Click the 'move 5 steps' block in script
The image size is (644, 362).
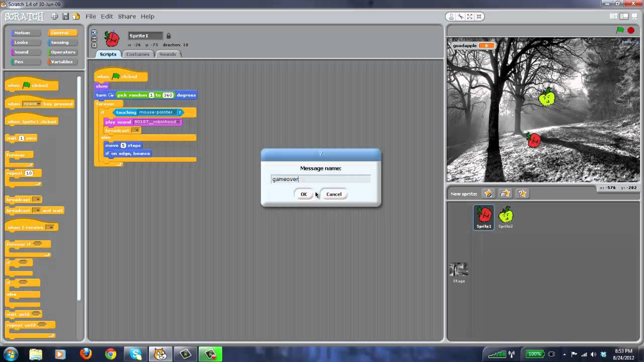(123, 145)
